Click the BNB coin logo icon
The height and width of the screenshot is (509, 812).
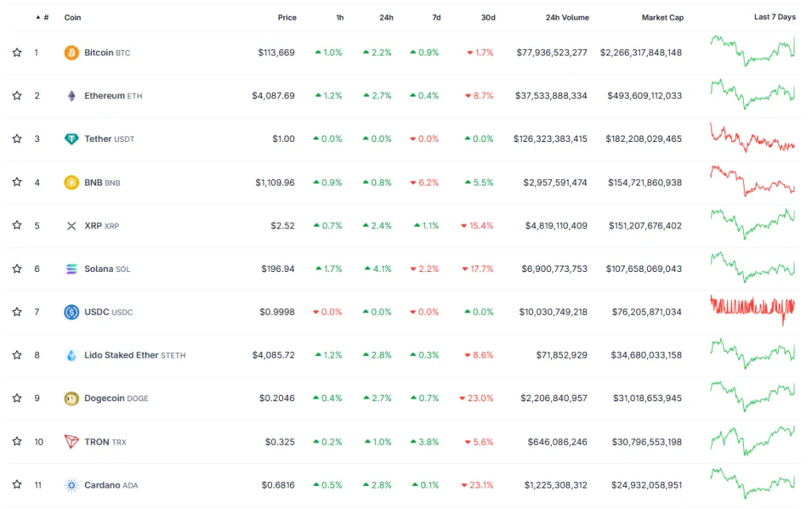71,182
